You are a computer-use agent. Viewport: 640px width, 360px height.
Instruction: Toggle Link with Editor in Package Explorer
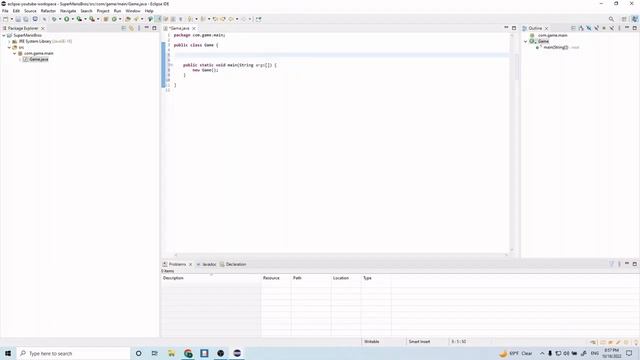click(x=131, y=28)
